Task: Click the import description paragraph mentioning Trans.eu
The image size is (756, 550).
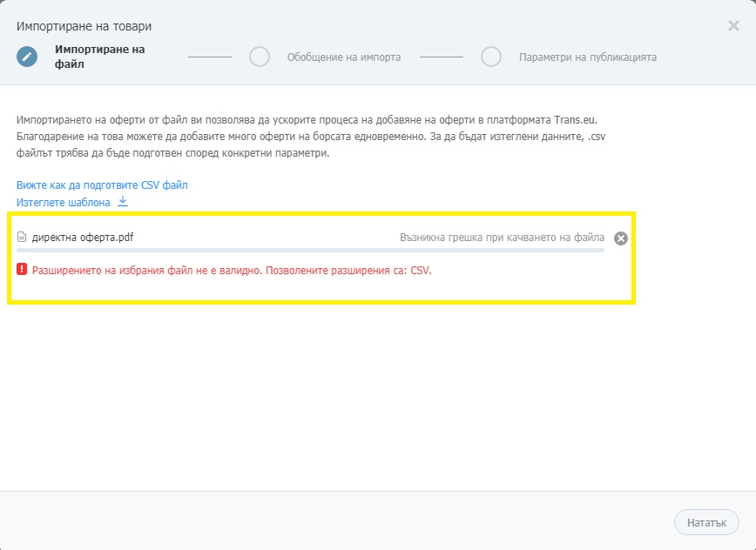Action: point(311,137)
